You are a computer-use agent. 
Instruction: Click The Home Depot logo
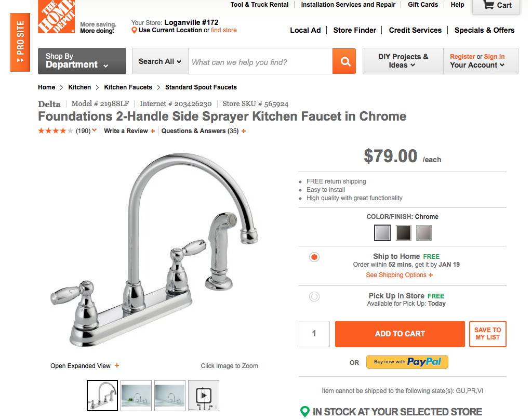click(x=56, y=17)
